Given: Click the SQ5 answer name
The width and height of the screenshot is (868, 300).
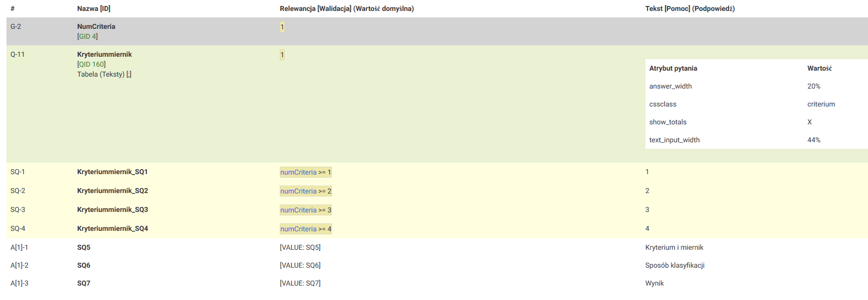Looking at the screenshot, I should (84, 247).
